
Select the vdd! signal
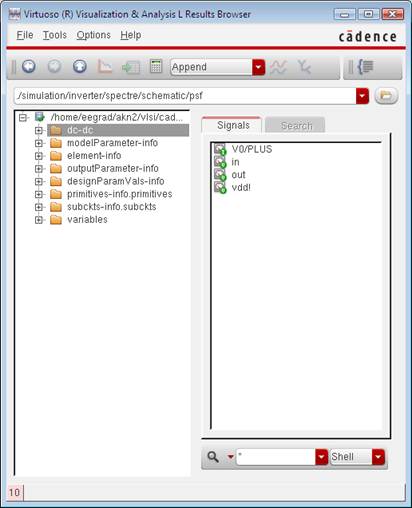point(241,187)
